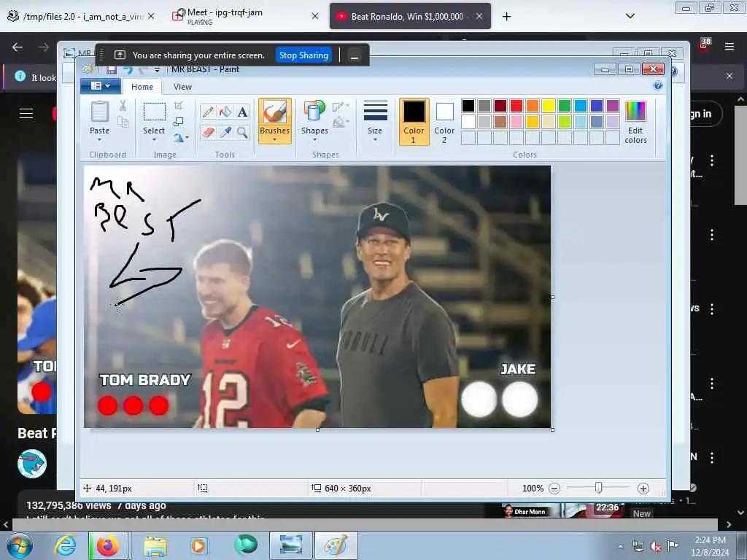The height and width of the screenshot is (560, 747).
Task: Pick the red color swatch
Action: click(516, 106)
